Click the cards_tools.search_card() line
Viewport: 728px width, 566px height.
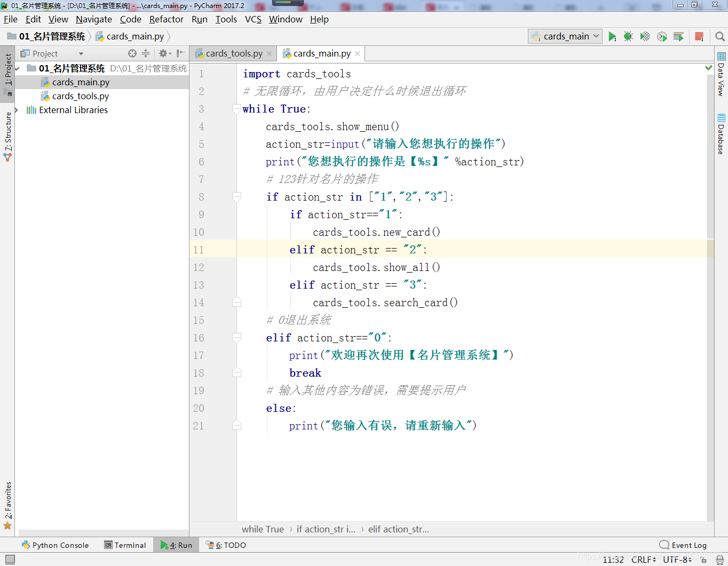(x=385, y=302)
